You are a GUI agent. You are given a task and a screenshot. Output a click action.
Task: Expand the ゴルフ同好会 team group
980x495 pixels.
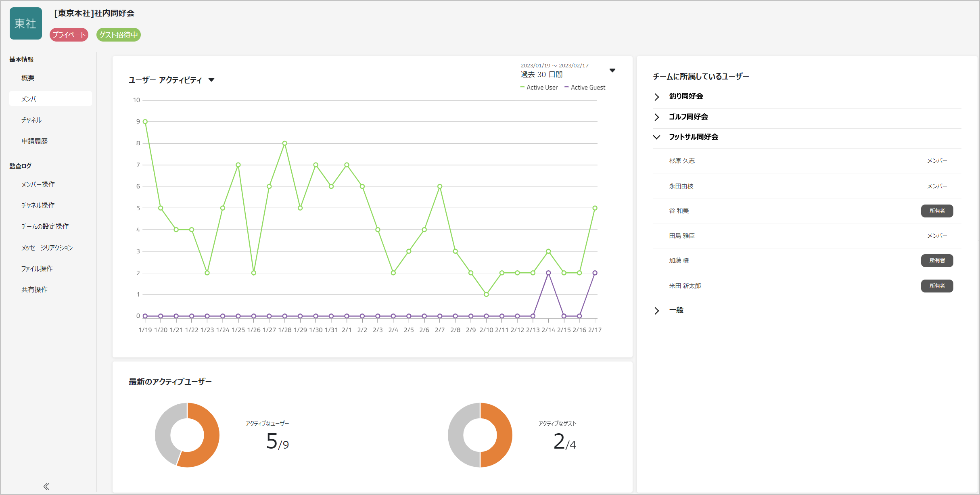pyautogui.click(x=657, y=117)
